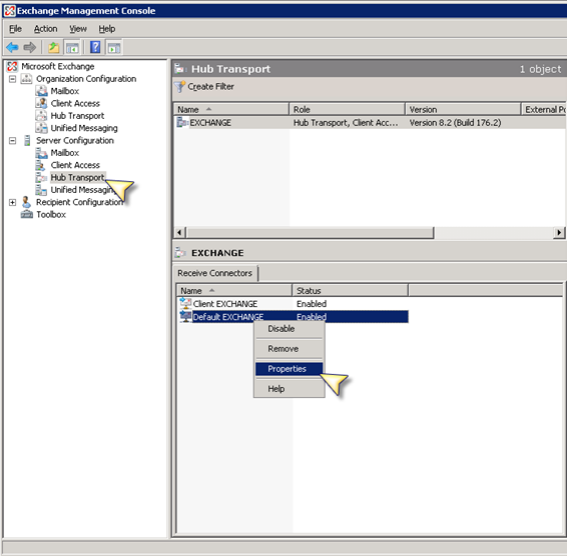This screenshot has height=556, width=567.
Task: Select Recipient Configuration label in tree
Action: pos(80,202)
